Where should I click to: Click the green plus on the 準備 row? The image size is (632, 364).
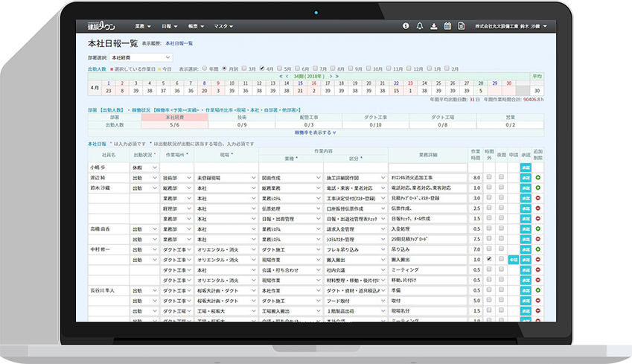point(537,290)
